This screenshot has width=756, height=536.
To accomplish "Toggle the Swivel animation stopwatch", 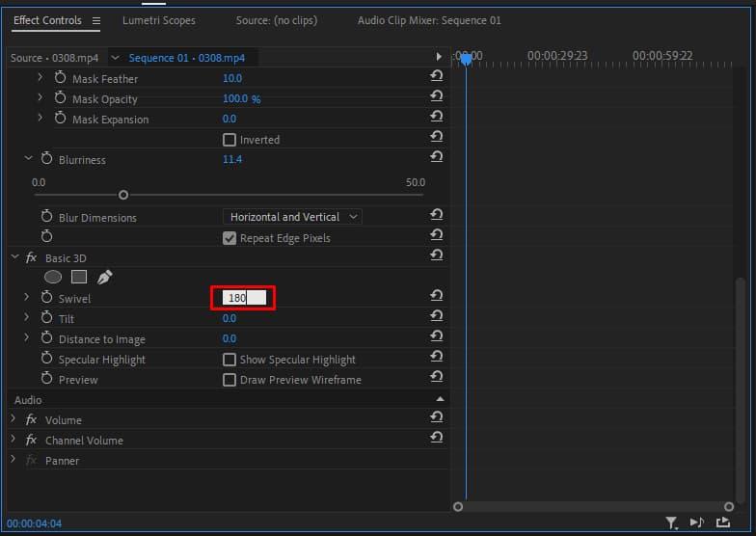I will 47,298.
